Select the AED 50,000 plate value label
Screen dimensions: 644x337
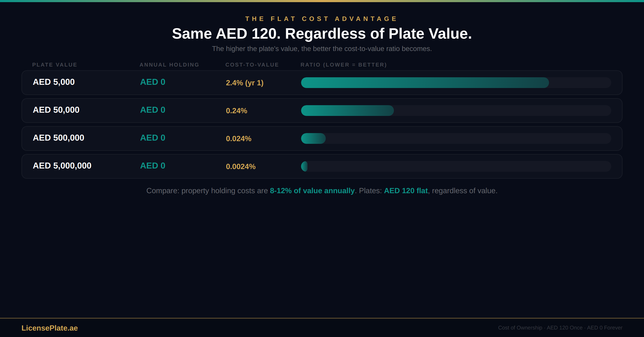pos(56,110)
